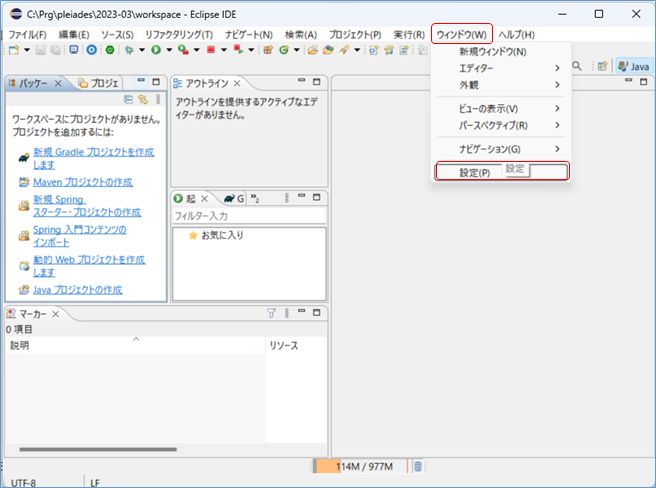Screen dimensions: 656x488
Task: Expand the Debug dropdown arrow
Action: 142,50
